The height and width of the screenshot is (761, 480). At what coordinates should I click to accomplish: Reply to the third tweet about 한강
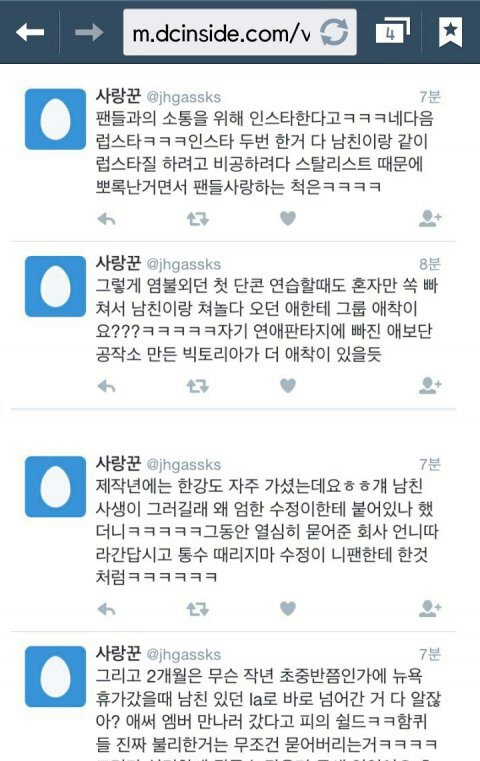pos(106,609)
